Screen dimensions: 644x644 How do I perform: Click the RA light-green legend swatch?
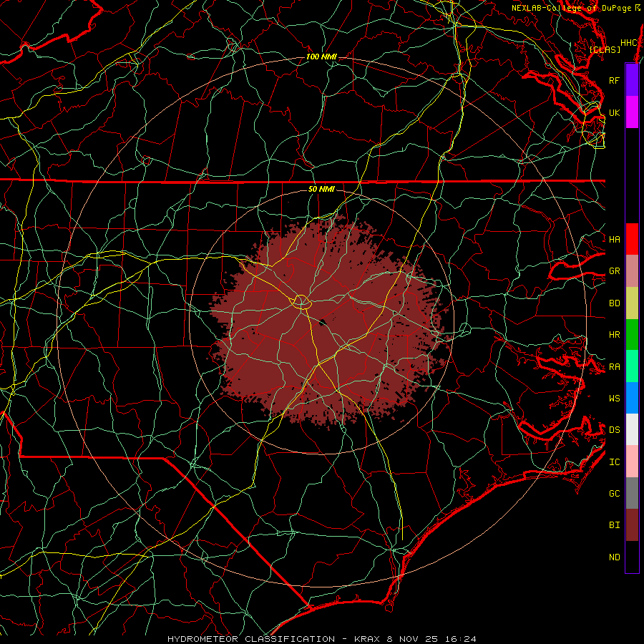pyautogui.click(x=632, y=366)
